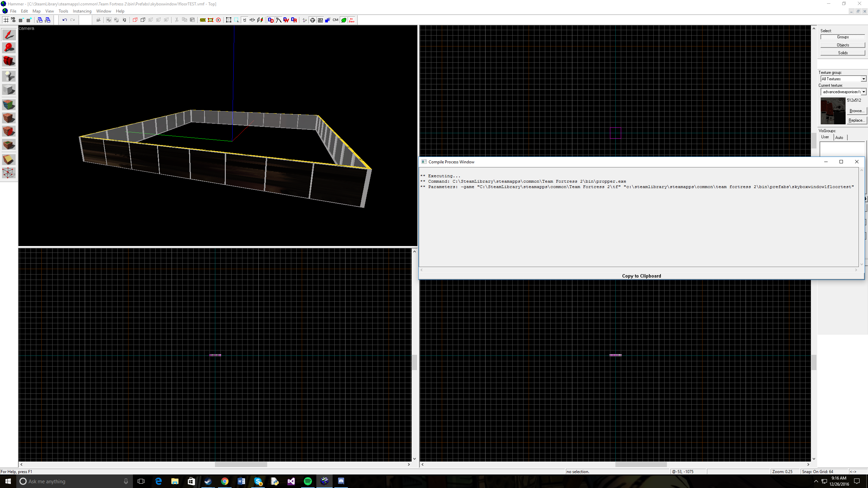Toggle Texture Lock (tl) button
The image size is (868, 488).
click(244, 20)
